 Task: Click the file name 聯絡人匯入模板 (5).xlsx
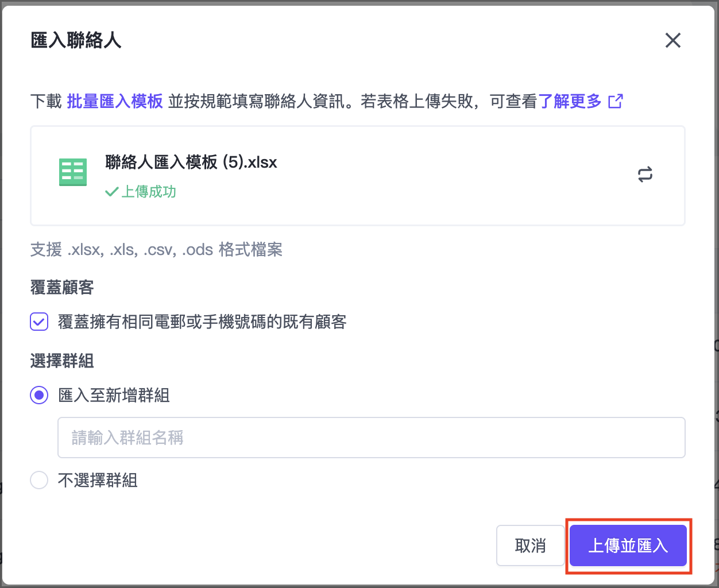coord(191,162)
